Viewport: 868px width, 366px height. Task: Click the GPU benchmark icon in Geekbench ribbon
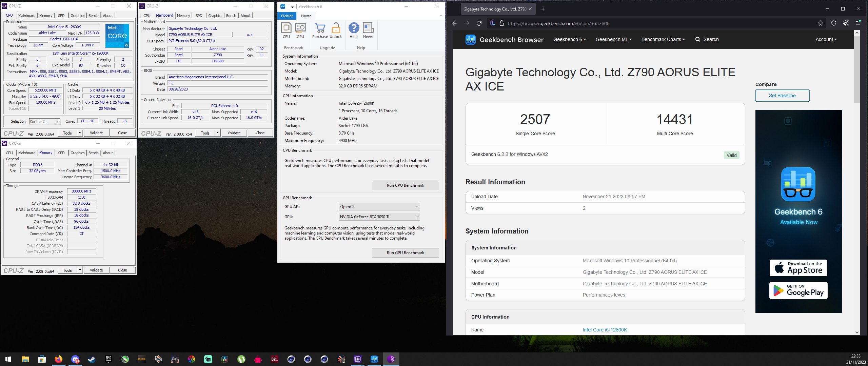pyautogui.click(x=300, y=30)
